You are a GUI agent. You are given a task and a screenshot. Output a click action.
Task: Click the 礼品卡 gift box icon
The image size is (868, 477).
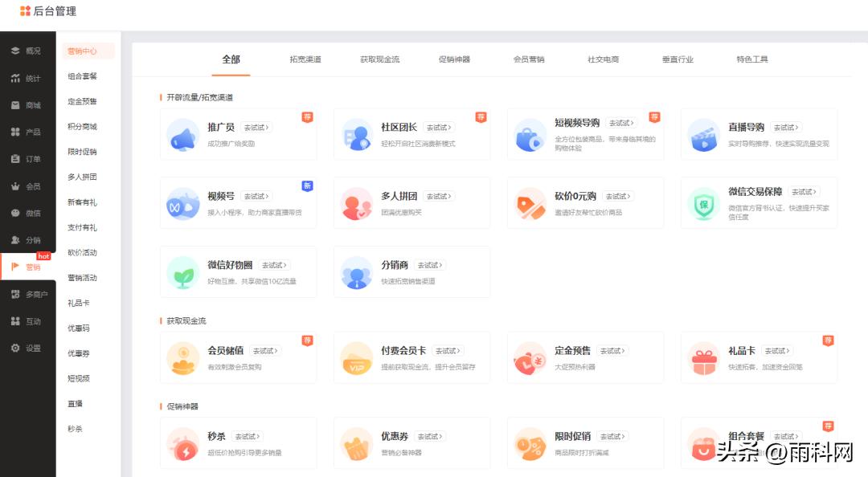[x=705, y=358]
